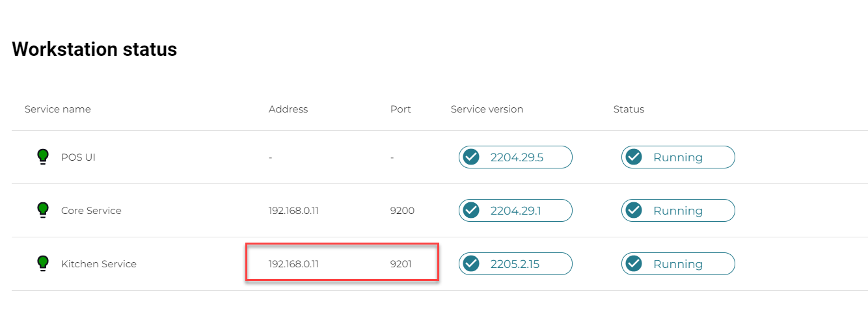Click the Service name column header
This screenshot has width=868, height=320.
point(58,109)
